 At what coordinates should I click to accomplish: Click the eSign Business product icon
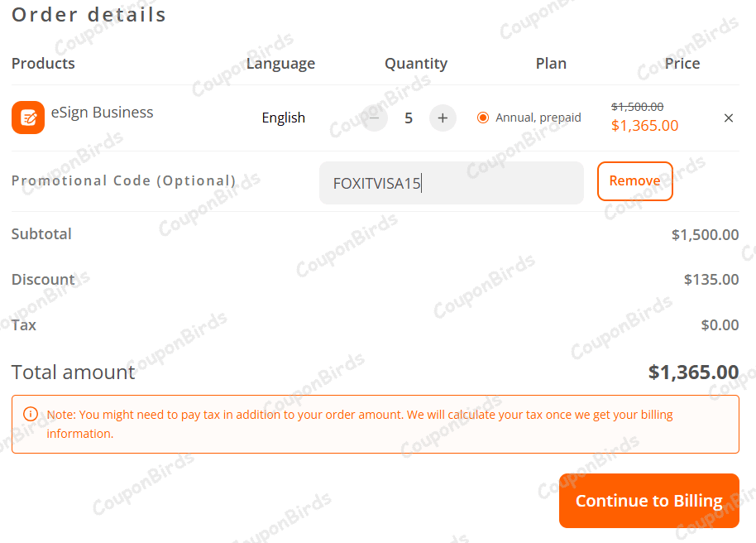(28, 118)
